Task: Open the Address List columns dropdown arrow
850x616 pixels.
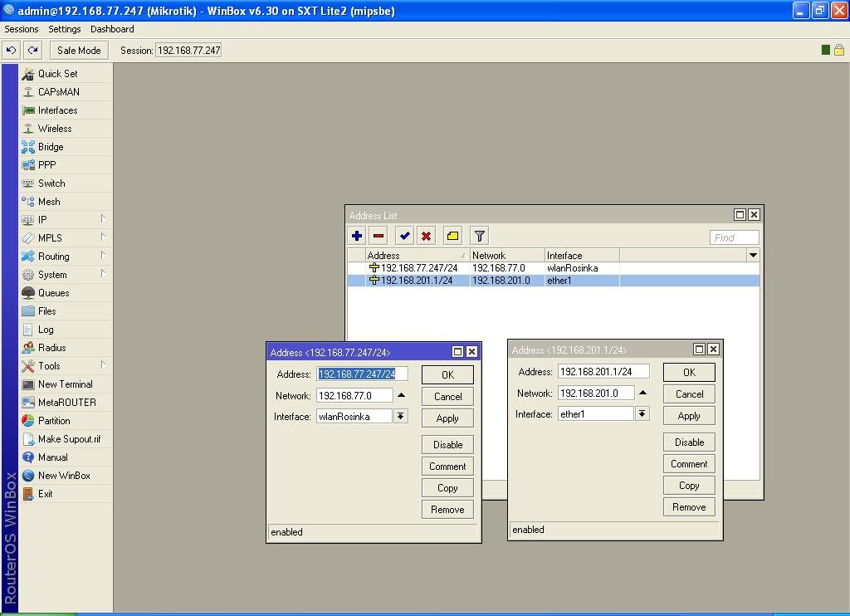Action: click(x=753, y=255)
